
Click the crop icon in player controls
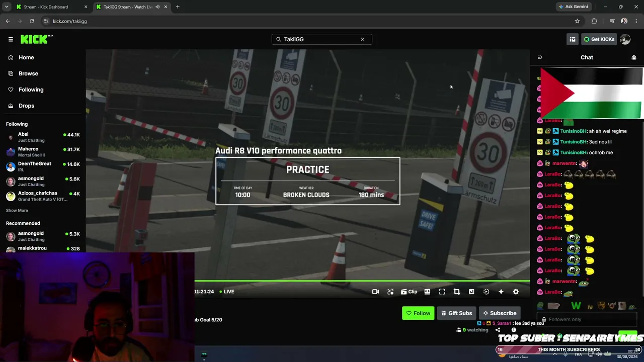click(x=457, y=292)
